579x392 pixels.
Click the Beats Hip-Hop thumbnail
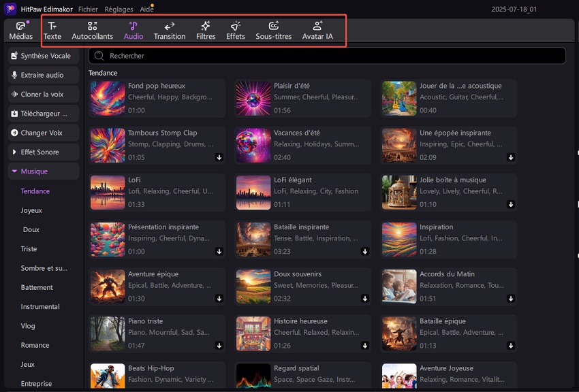coord(108,376)
